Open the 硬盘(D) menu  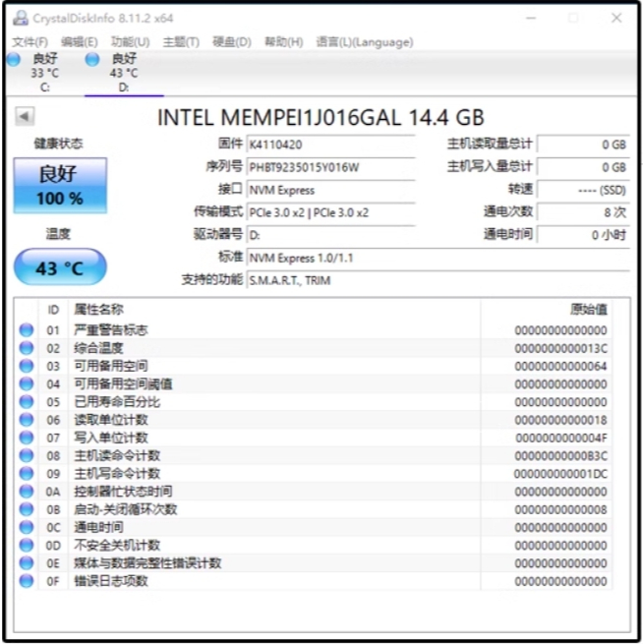(x=232, y=42)
